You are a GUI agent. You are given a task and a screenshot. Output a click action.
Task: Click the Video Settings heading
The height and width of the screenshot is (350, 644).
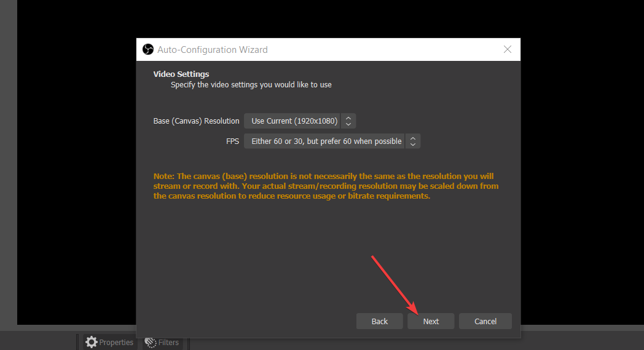point(181,74)
